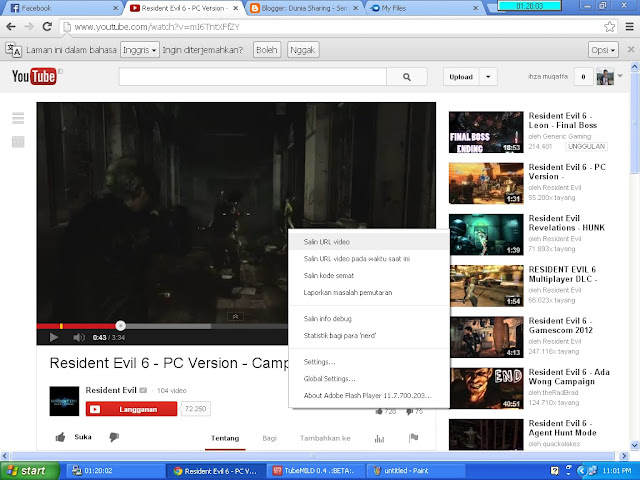The height and width of the screenshot is (480, 640).
Task: Open the Opsi dropdown in the infobar
Action: coord(603,50)
